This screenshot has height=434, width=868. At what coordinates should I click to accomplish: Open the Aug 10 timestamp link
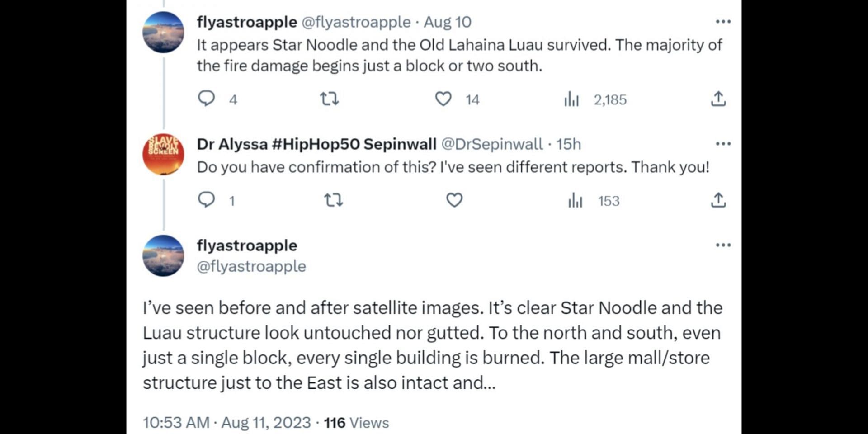[x=447, y=22]
